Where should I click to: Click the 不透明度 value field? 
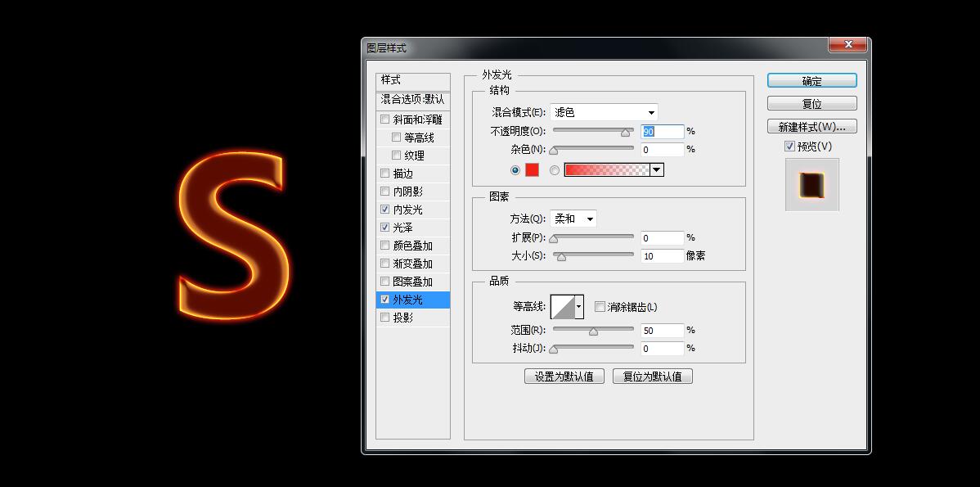(x=663, y=131)
